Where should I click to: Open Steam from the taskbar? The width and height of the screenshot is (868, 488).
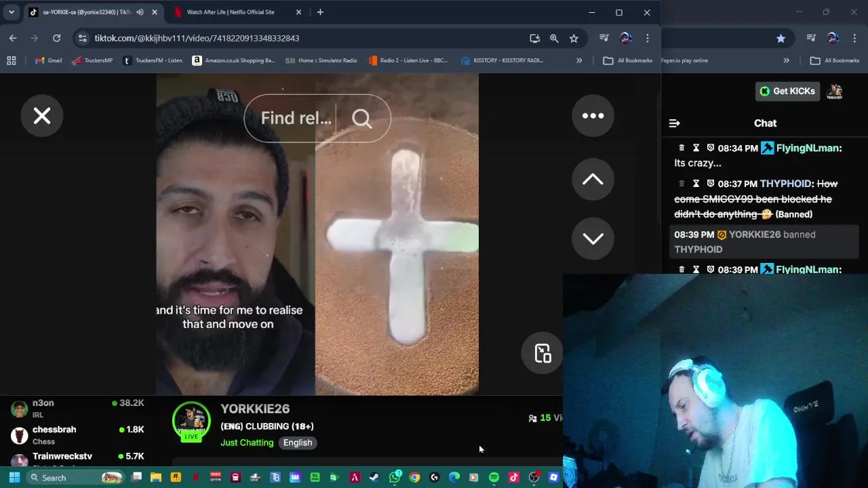(374, 477)
